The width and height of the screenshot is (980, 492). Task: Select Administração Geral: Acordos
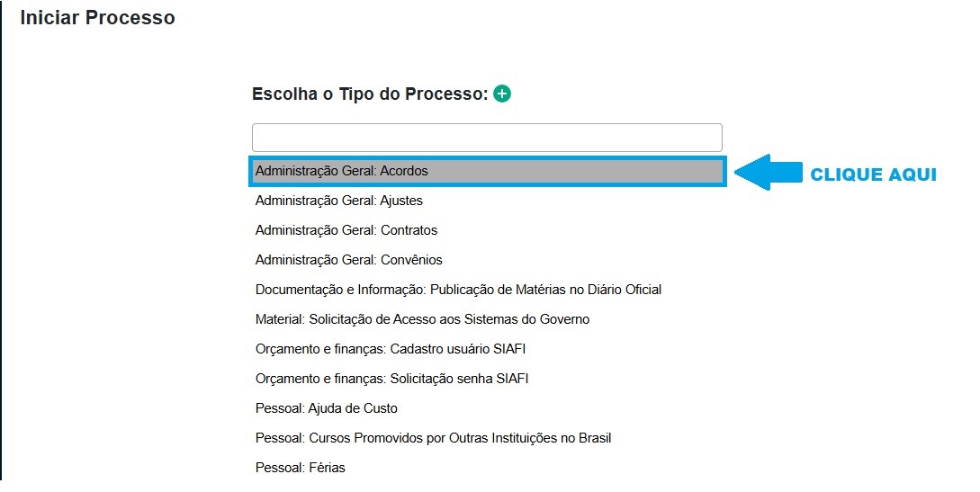click(342, 171)
